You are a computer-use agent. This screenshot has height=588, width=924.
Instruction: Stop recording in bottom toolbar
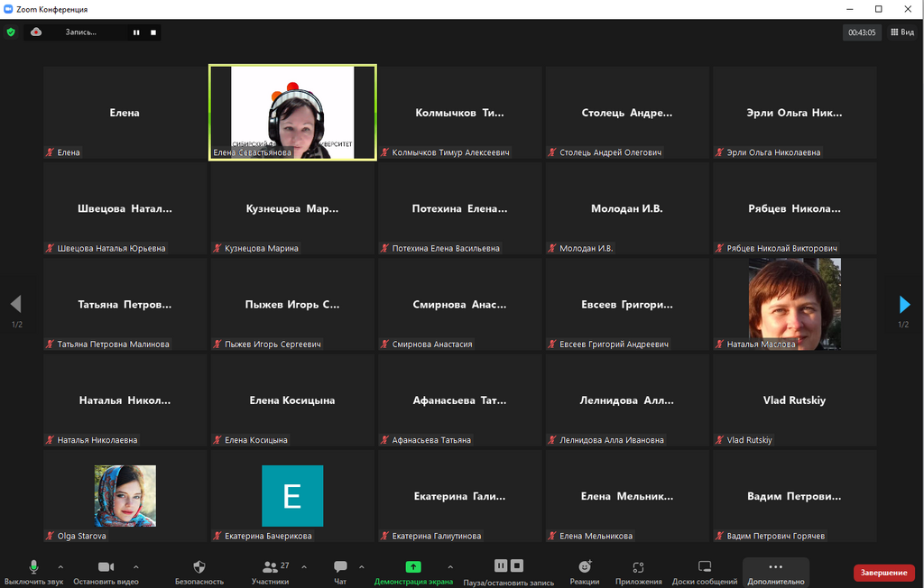(x=517, y=565)
